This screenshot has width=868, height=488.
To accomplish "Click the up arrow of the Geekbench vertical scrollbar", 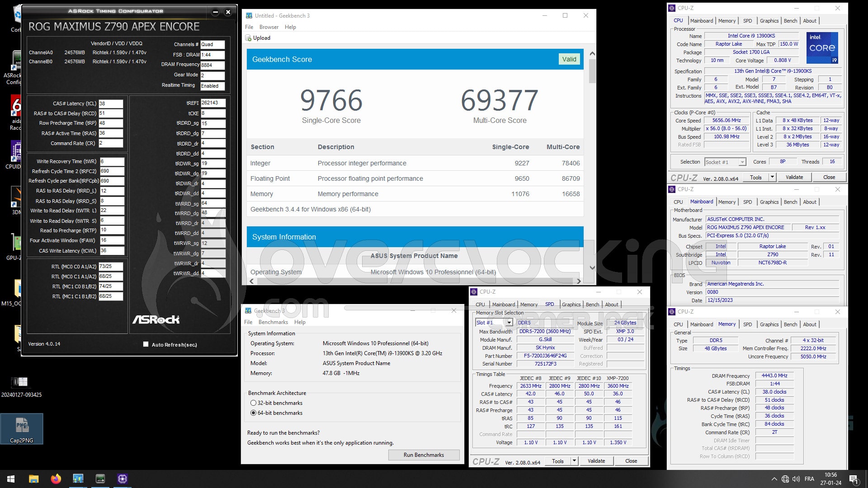I will [x=592, y=53].
